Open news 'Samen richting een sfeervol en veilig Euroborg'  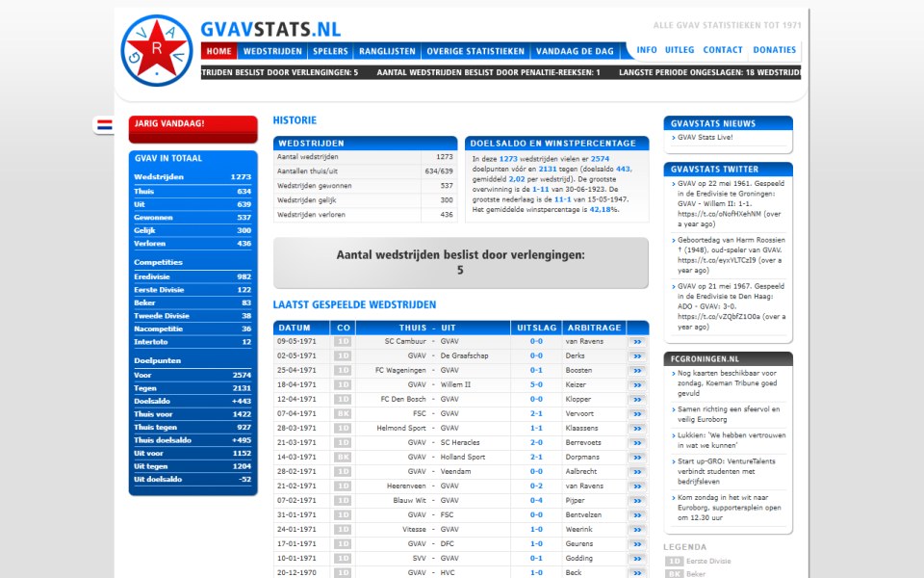729,414
